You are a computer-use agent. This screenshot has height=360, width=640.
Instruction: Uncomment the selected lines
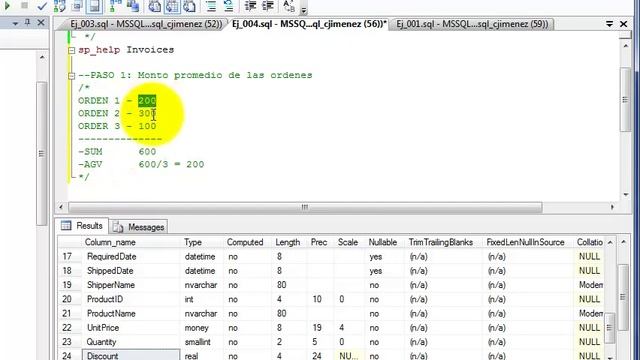[x=229, y=6]
